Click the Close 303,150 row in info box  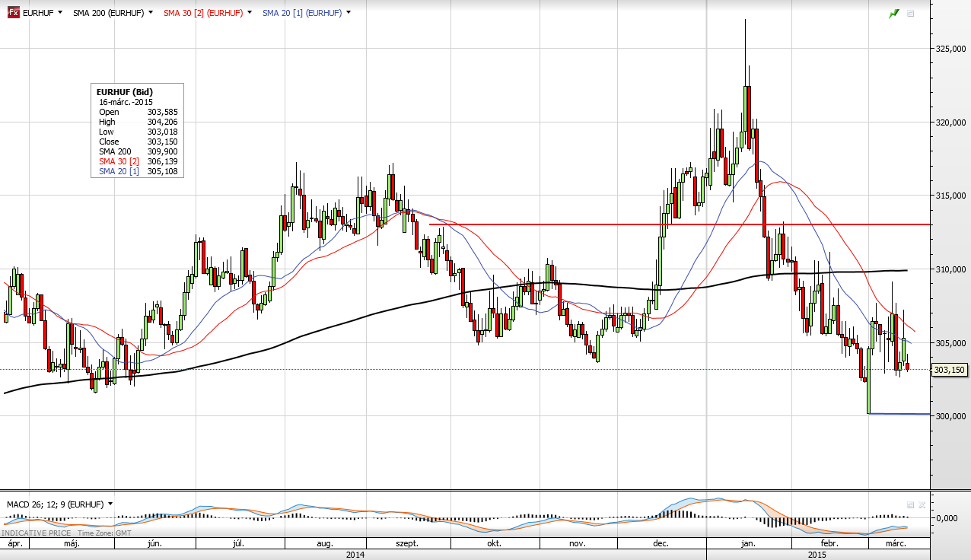pos(138,142)
